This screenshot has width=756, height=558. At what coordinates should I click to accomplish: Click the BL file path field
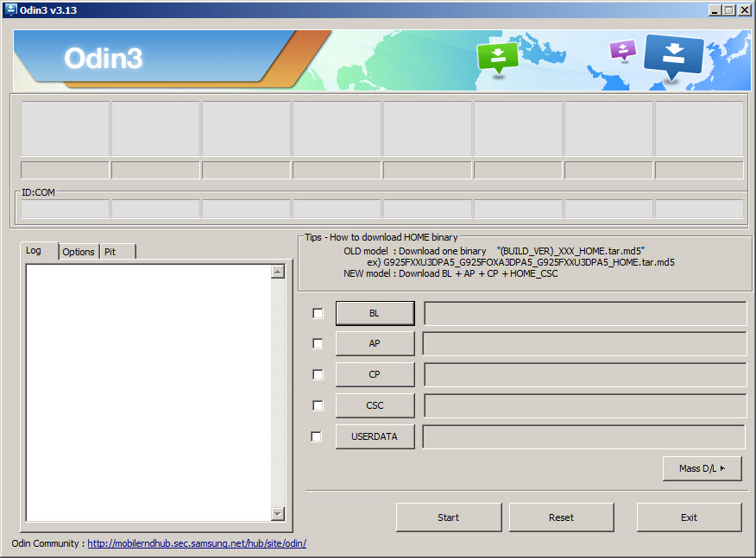tap(585, 313)
